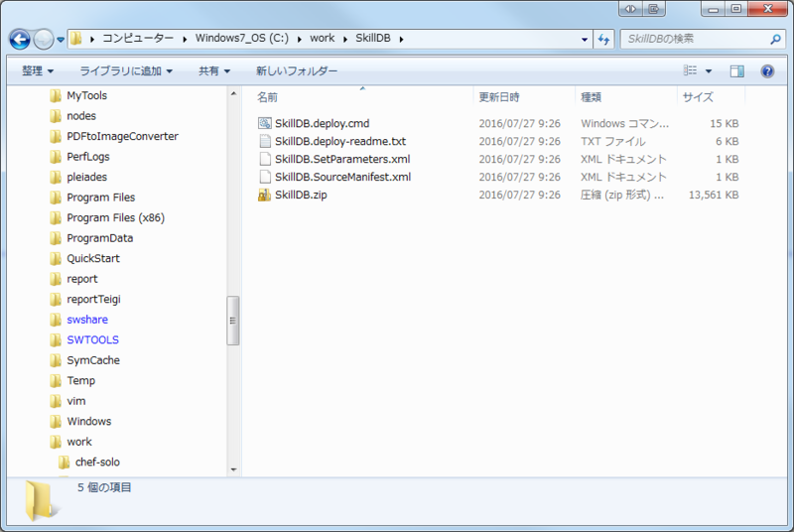Click report folder icon in tree

(56, 279)
